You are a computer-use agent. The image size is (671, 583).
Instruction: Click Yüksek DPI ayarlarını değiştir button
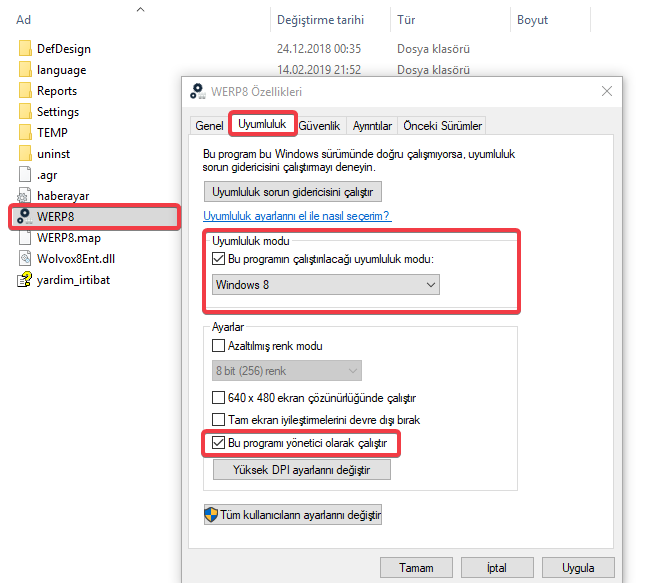302,470
